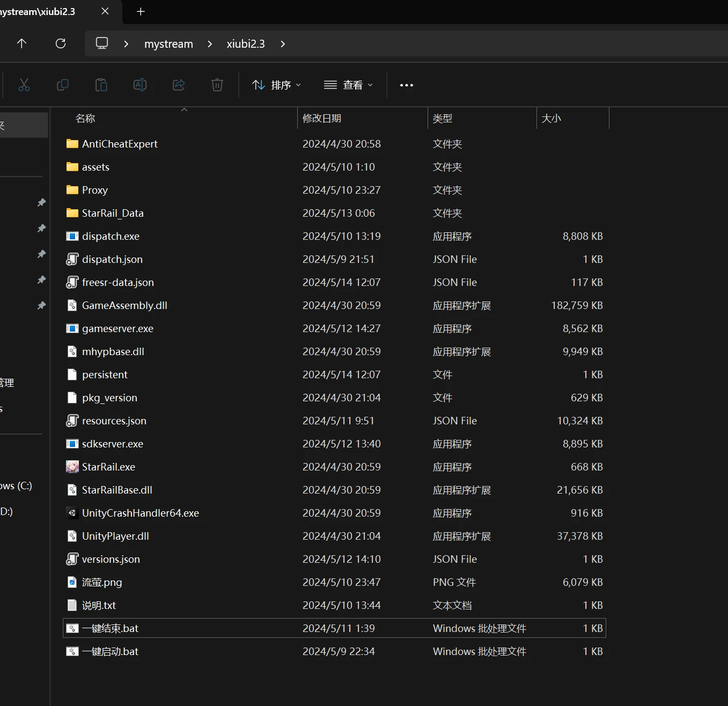Click the Cut scissors icon in toolbar
728x706 pixels.
(24, 85)
